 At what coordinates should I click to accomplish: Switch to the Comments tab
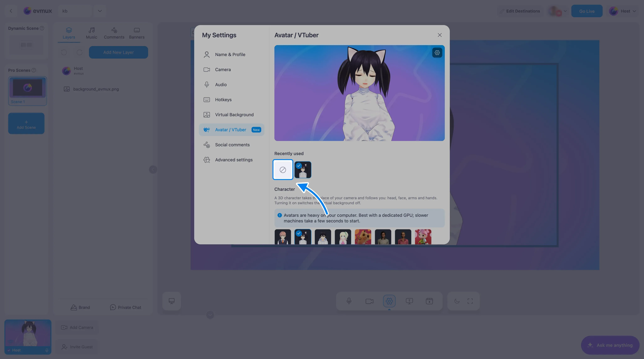114,33
